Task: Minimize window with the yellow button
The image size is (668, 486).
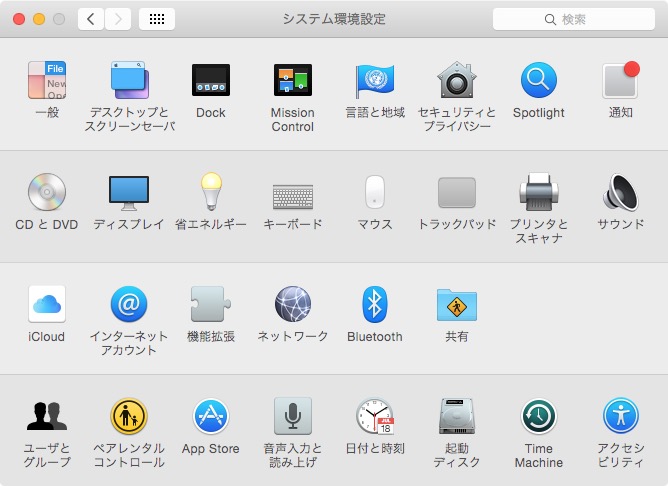Action: tap(39, 19)
